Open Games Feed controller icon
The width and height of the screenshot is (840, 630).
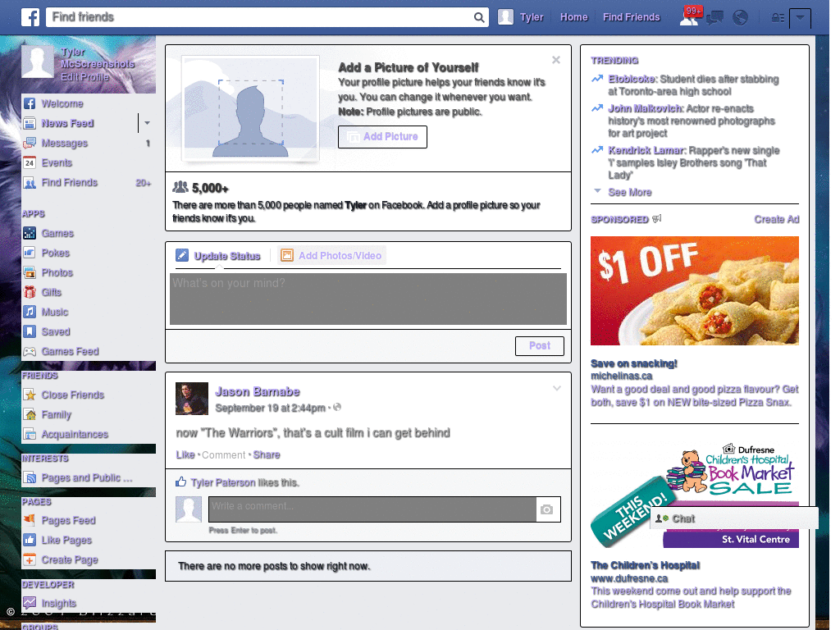point(30,351)
